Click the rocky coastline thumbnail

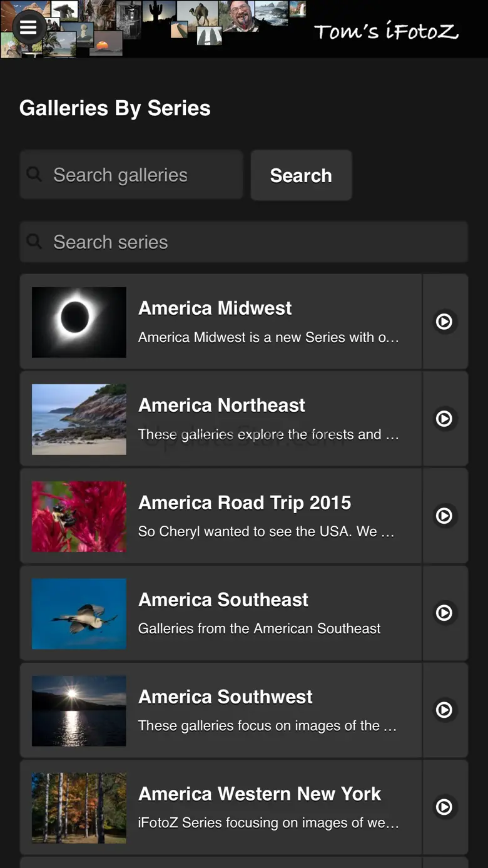pyautogui.click(x=79, y=419)
